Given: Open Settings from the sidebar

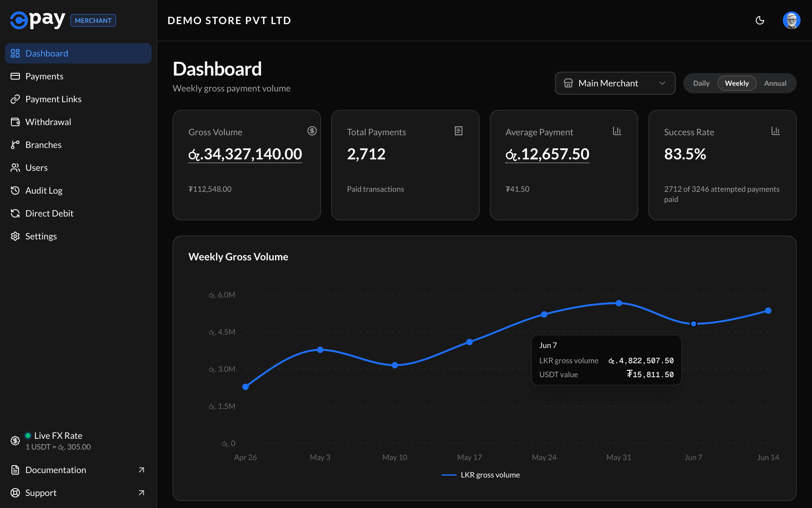Looking at the screenshot, I should (78, 236).
